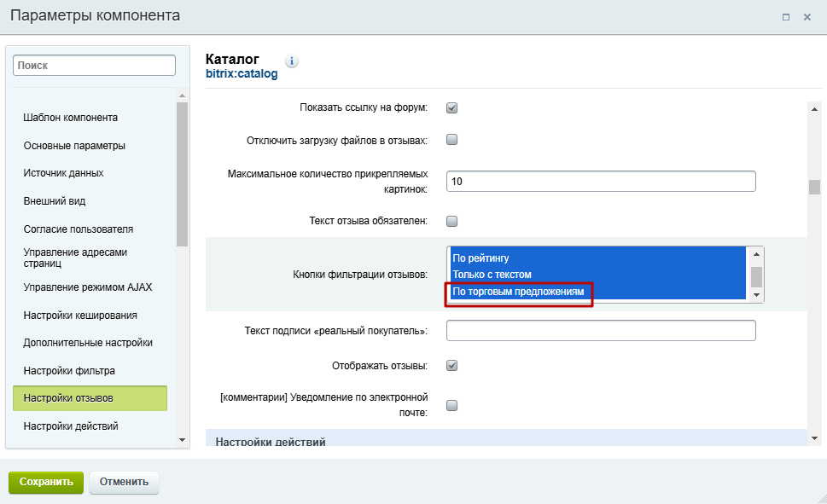Click the sidebar scroll down arrow
The height and width of the screenshot is (504, 827).
point(182,440)
